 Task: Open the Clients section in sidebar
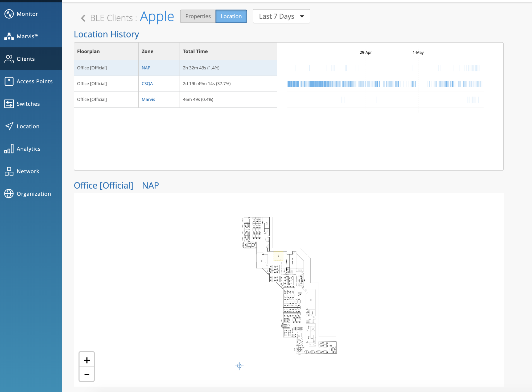tap(26, 59)
